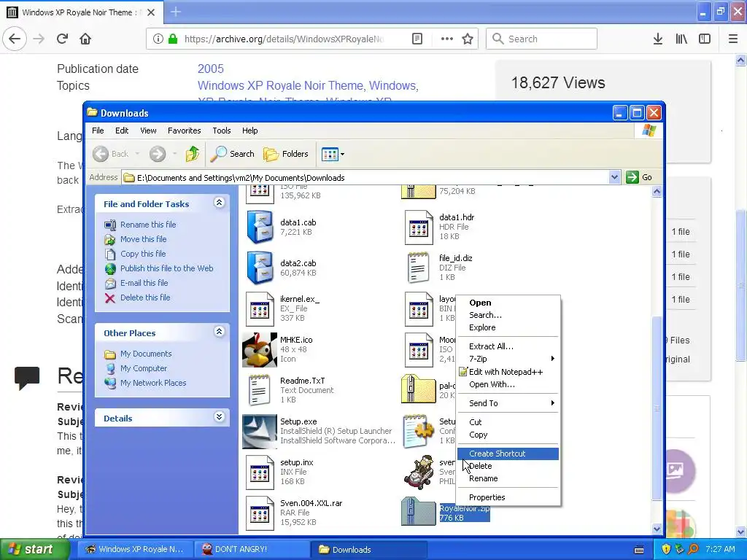Select the sven lawnmower character icon
Viewport: 747px width, 560px height.
click(x=418, y=472)
